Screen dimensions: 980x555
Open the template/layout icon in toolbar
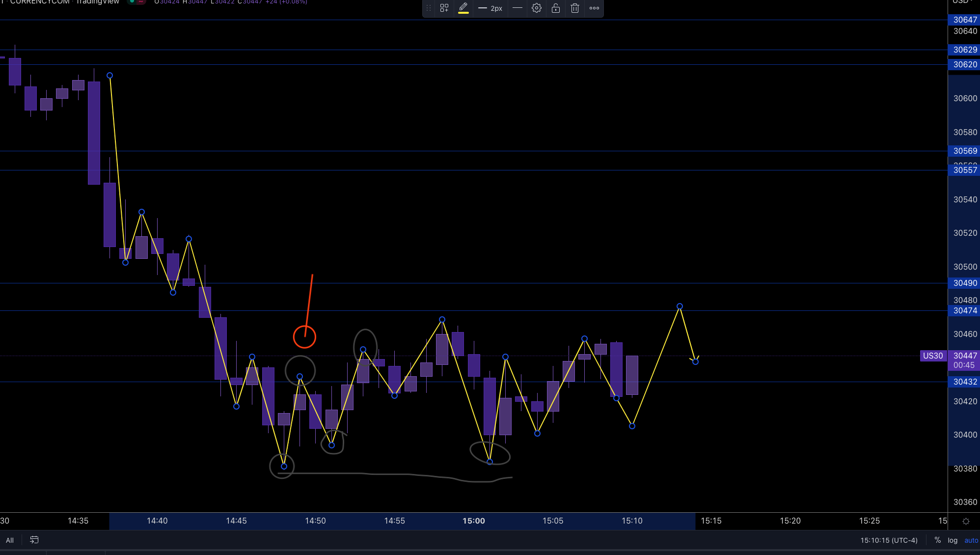tap(444, 8)
